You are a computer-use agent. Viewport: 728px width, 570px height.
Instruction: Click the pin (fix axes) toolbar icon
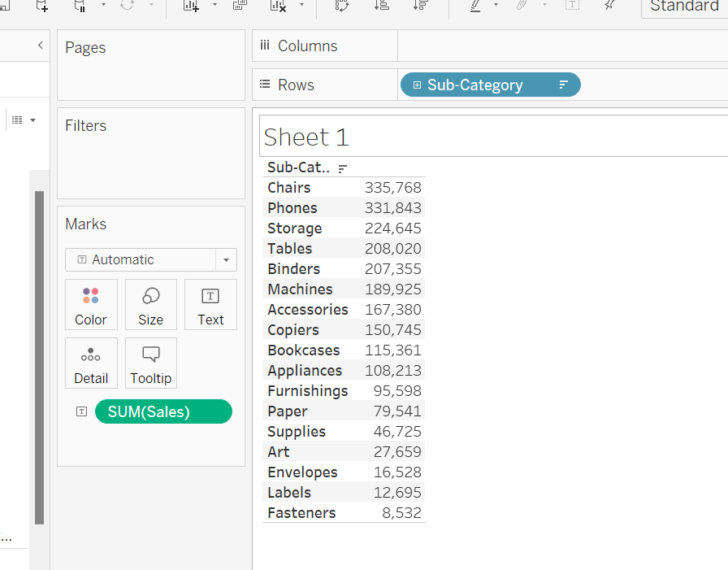click(609, 6)
